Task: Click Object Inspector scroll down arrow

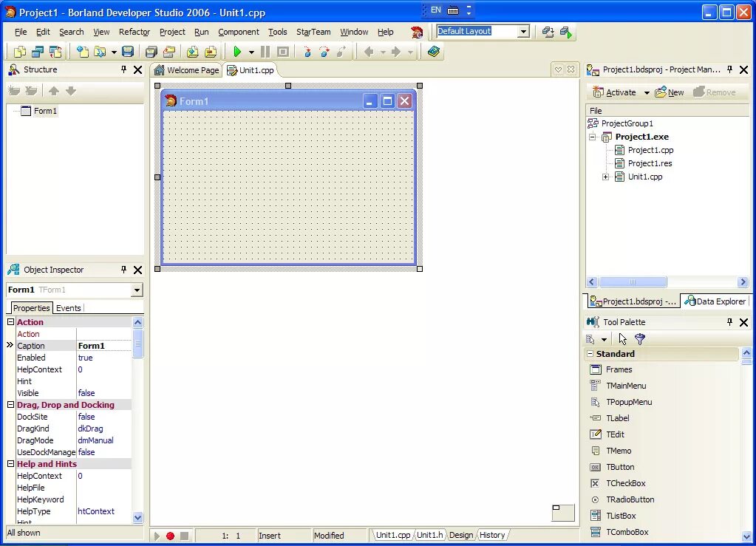Action: pos(138,518)
